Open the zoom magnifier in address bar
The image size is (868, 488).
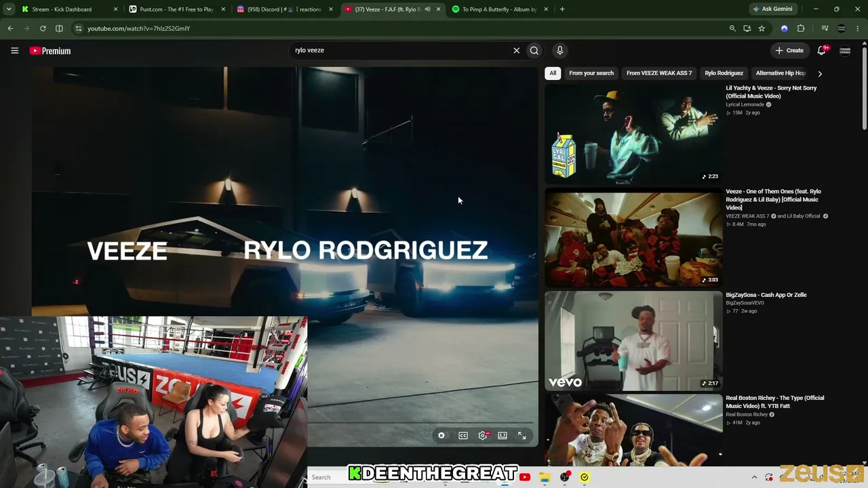point(732,28)
